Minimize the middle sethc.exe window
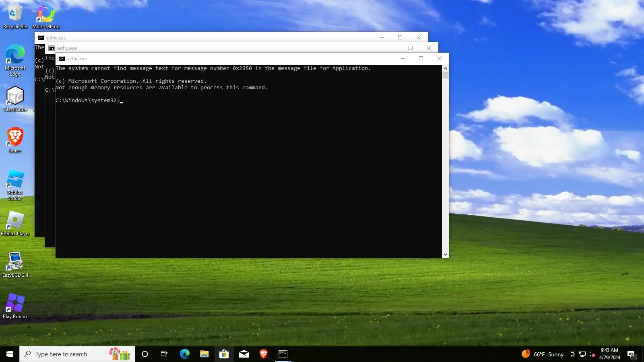Screen dimensions: 644x362 click(392, 48)
